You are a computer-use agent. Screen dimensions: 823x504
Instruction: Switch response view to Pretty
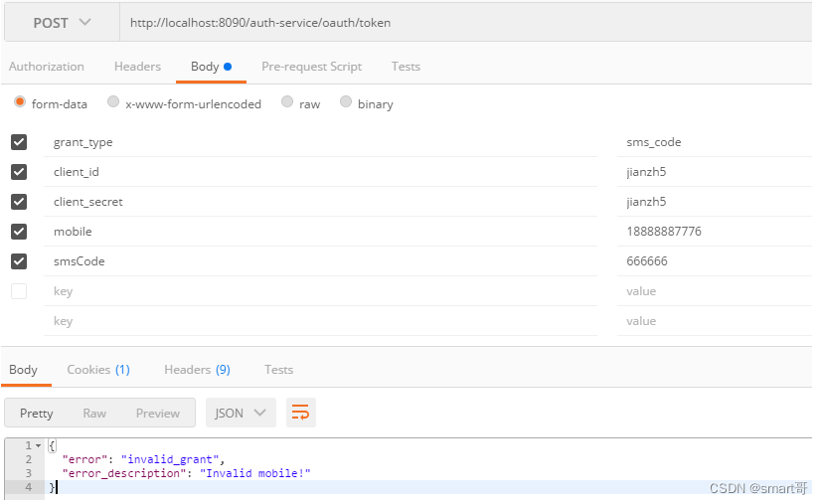tap(36, 414)
